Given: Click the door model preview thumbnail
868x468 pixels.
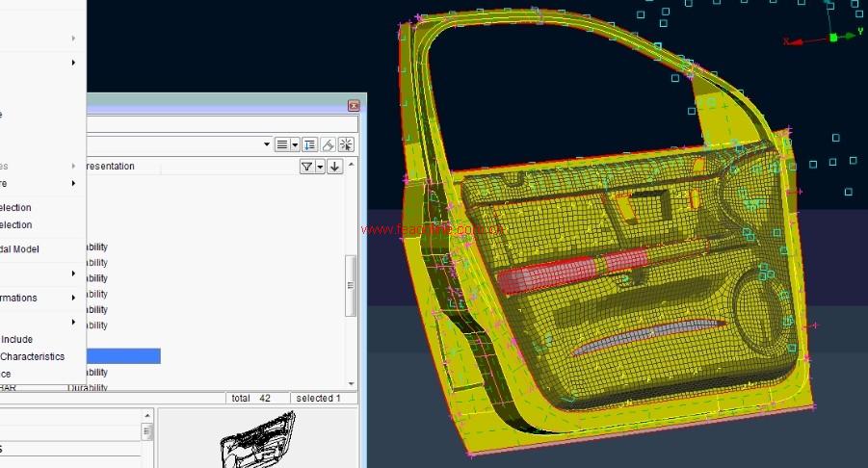Looking at the screenshot, I should point(256,439).
